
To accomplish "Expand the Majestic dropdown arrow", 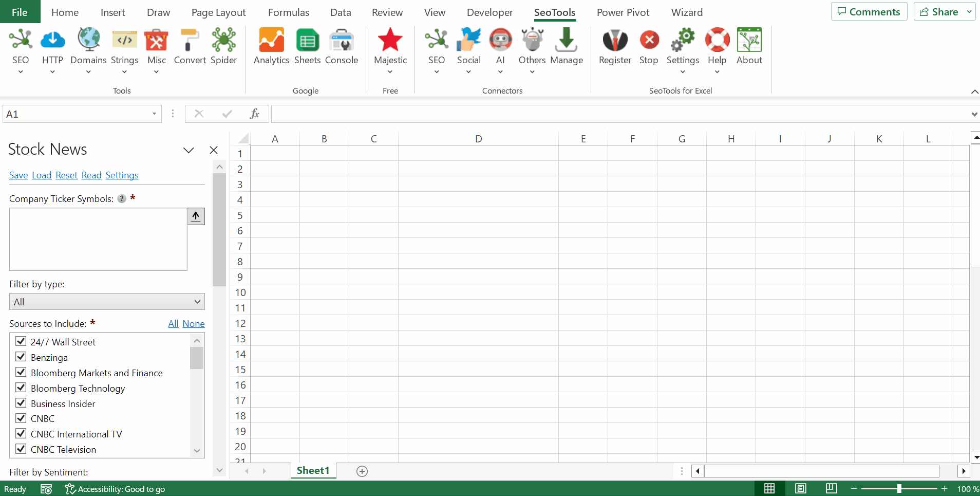I will (x=390, y=72).
